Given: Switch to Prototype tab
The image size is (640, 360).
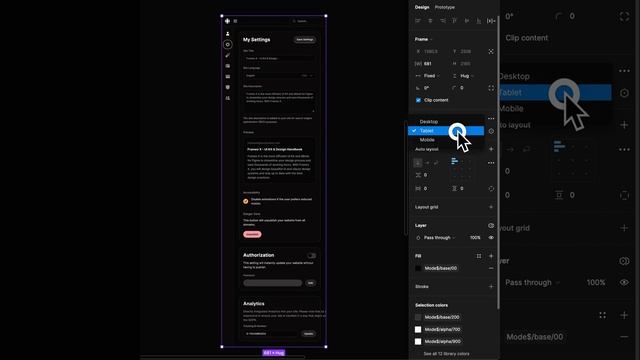Looking at the screenshot, I should (444, 7).
